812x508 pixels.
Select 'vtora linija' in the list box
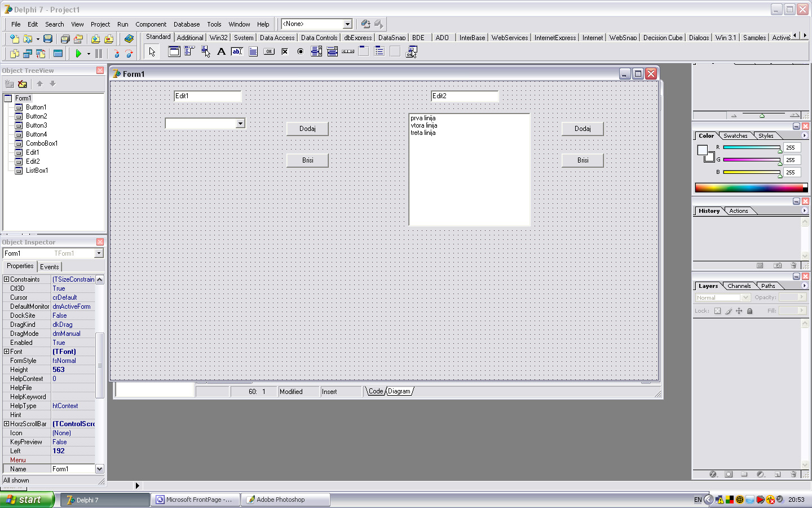point(424,125)
